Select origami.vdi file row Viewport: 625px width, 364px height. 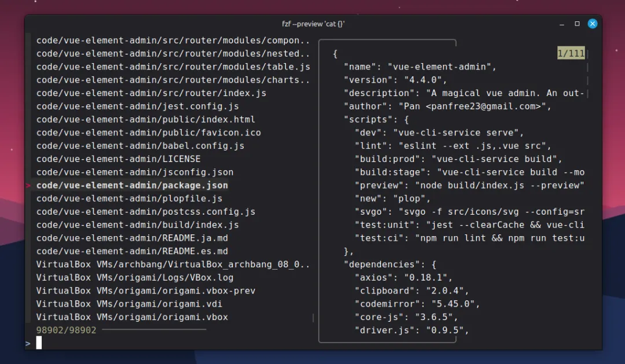[x=129, y=303]
